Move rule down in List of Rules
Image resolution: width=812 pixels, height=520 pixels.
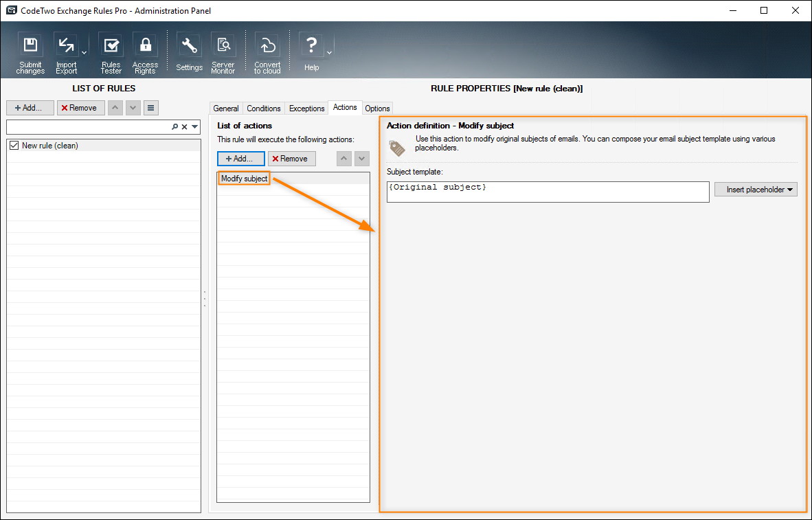pyautogui.click(x=133, y=108)
